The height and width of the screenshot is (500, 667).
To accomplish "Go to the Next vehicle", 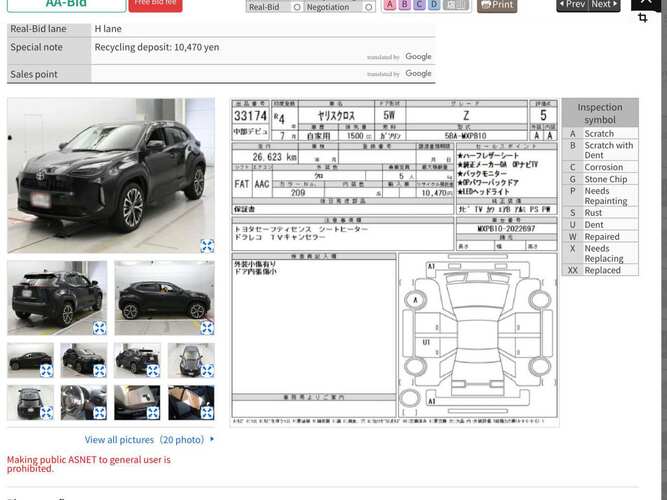I will [x=604, y=5].
